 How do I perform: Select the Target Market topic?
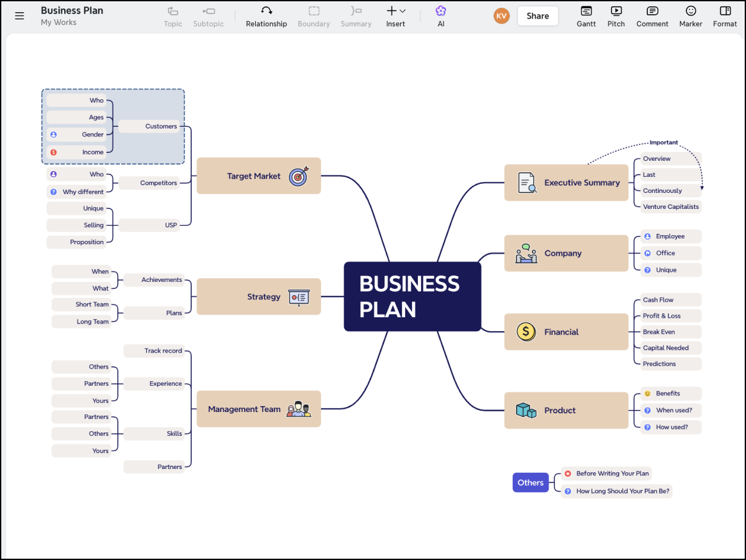[x=258, y=176]
